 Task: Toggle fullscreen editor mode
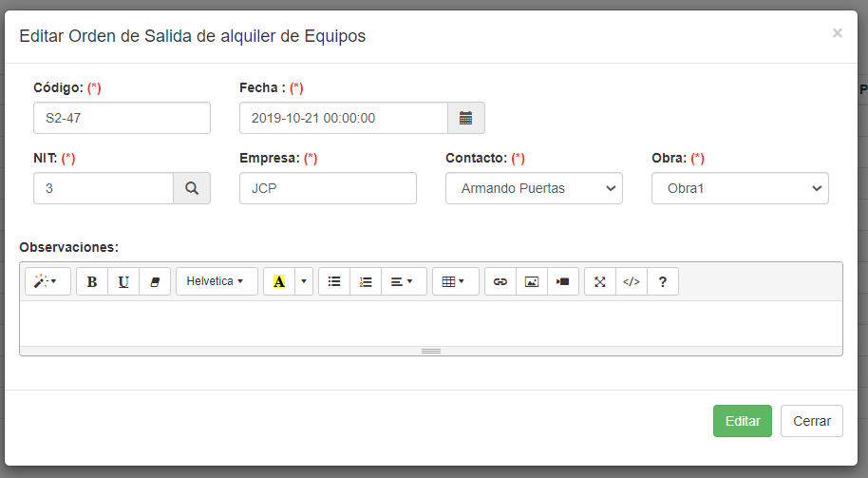pos(600,281)
